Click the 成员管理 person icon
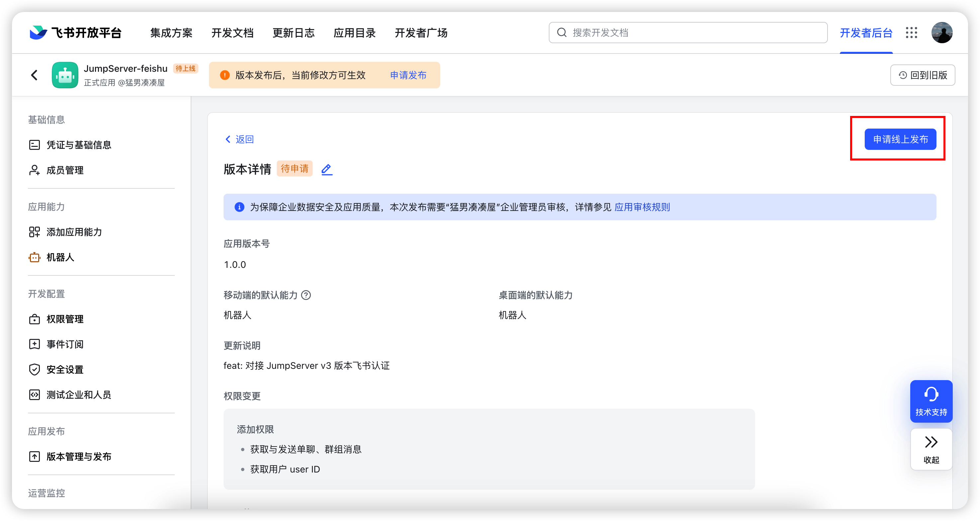This screenshot has width=980, height=521. tap(34, 170)
